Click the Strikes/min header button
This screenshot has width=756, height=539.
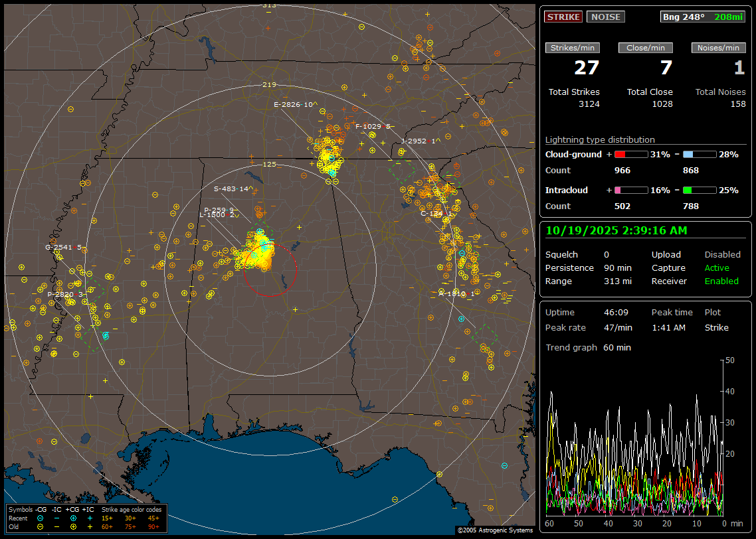click(573, 48)
